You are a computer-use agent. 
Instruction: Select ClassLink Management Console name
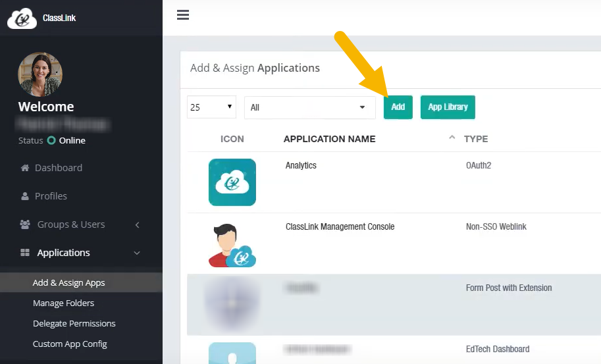340,227
